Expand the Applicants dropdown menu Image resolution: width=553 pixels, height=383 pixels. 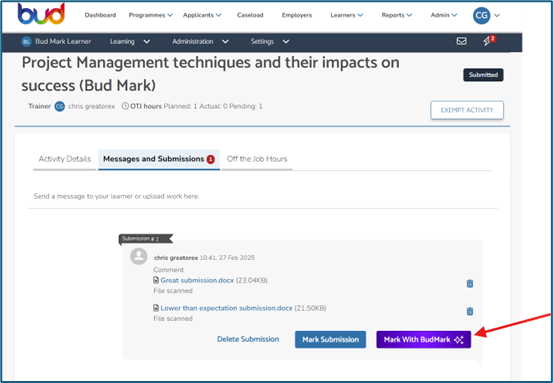pos(202,15)
